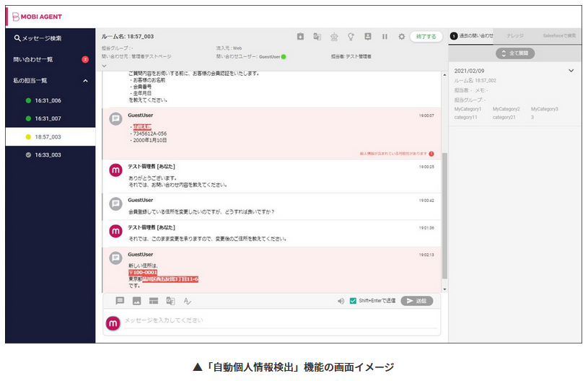Screen dimensions: 588x381
Task: Click the chatbot robot icon
Action: coord(334,36)
